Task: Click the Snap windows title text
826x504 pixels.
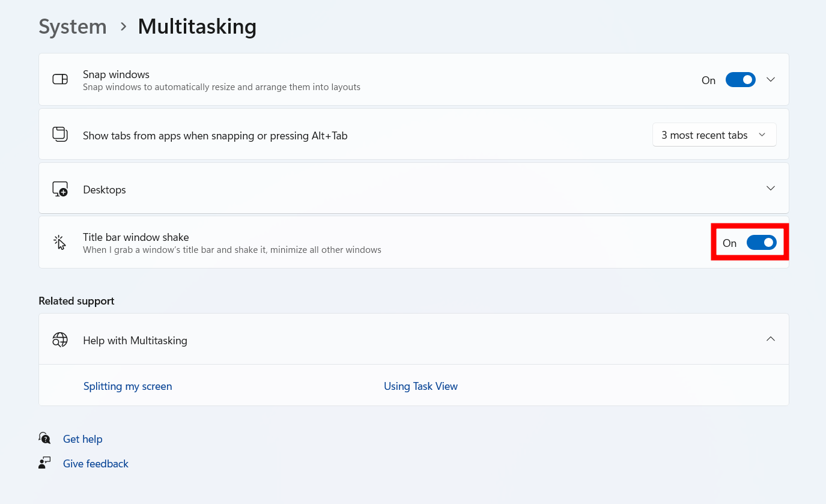Action: (116, 74)
